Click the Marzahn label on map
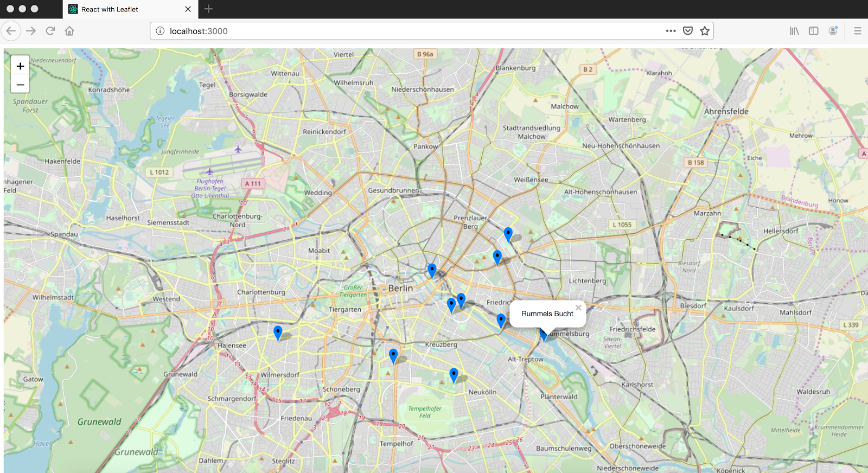Viewport: 868px width, 473px height. click(x=707, y=213)
